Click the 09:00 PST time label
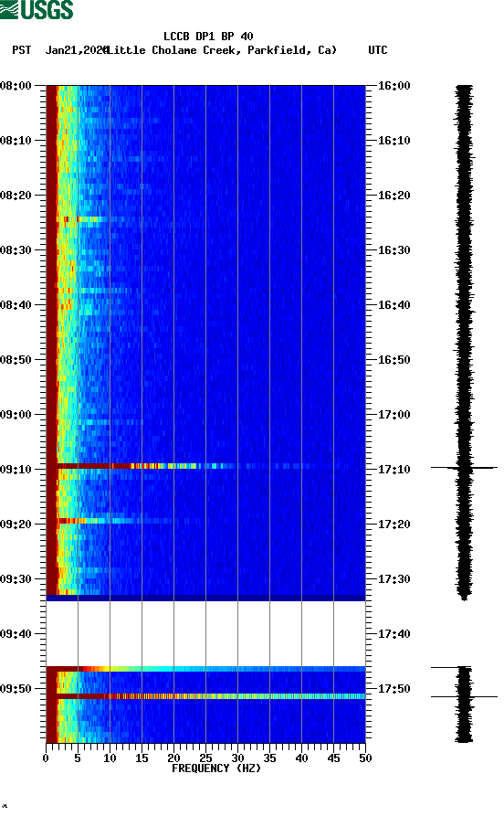Screen dimensions: 504x816 click(16, 415)
